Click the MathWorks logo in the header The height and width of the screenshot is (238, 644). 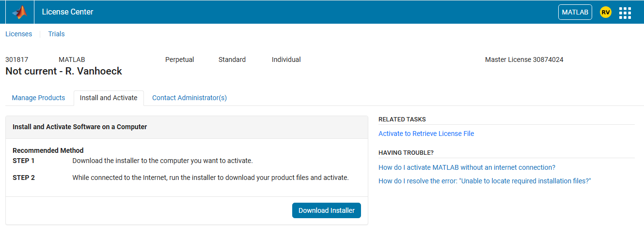pos(19,12)
